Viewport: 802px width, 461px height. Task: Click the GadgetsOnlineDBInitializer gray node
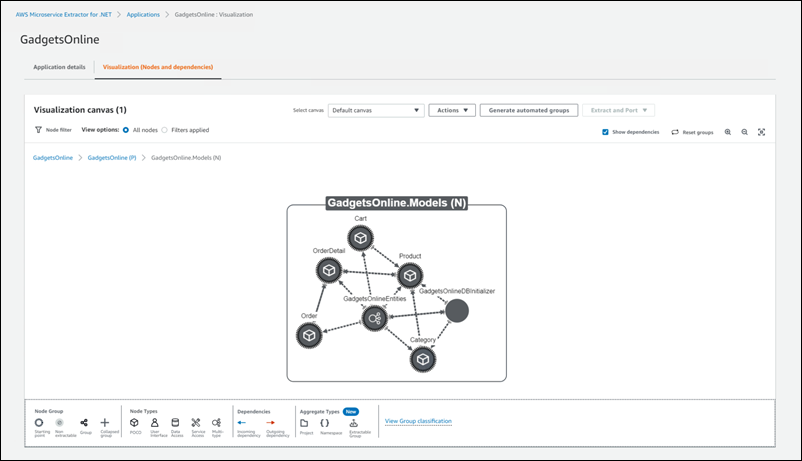(457, 311)
